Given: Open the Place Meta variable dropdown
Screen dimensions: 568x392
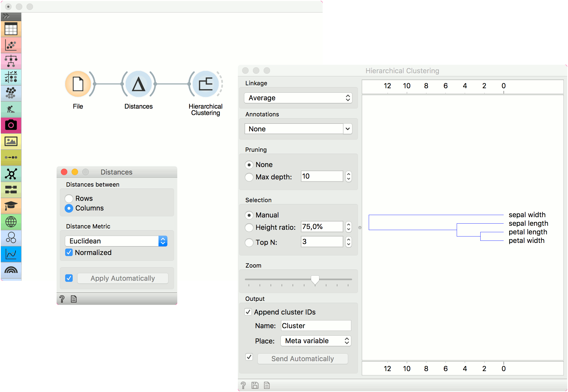Looking at the screenshot, I should click(316, 341).
